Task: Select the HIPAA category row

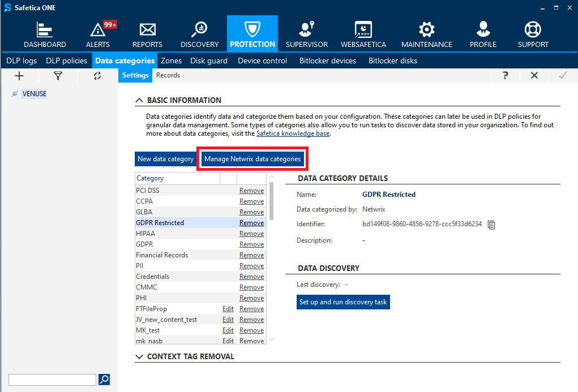Action: [x=200, y=234]
